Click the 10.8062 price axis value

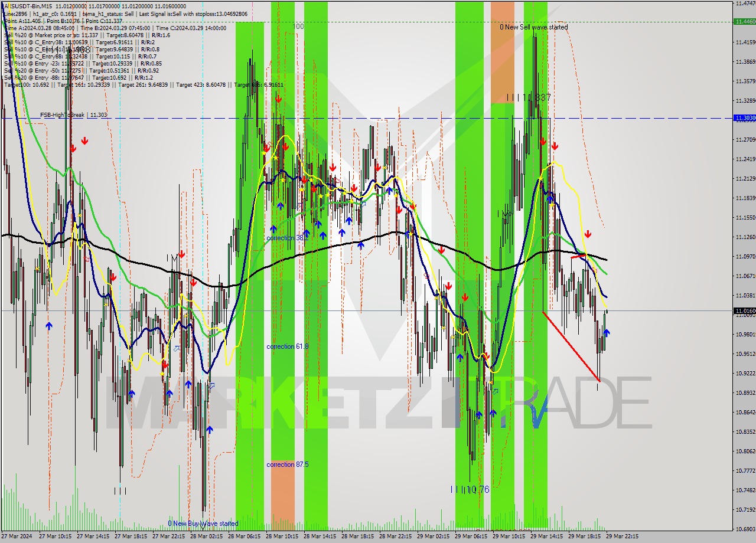coord(746,451)
